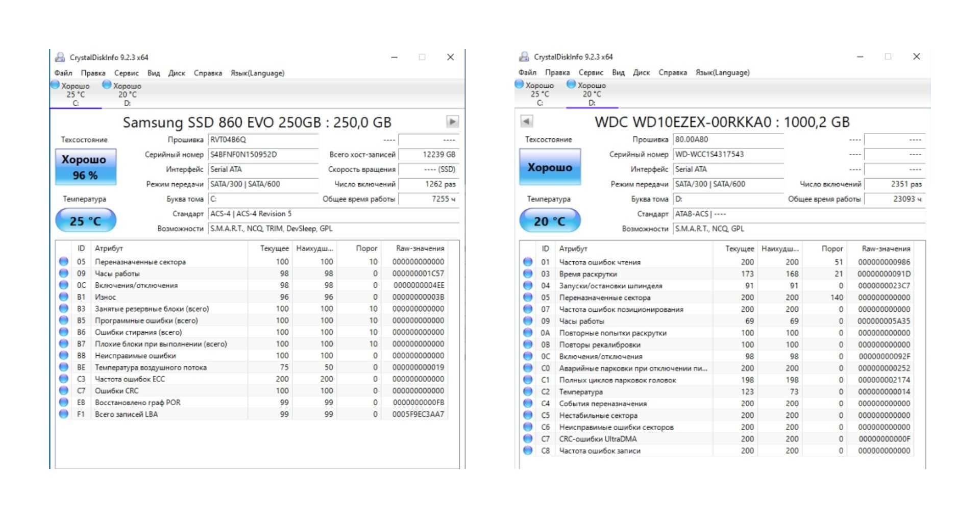
Task: Click Samsung SSD 860 EVO 250GB title
Action: pyautogui.click(x=257, y=122)
